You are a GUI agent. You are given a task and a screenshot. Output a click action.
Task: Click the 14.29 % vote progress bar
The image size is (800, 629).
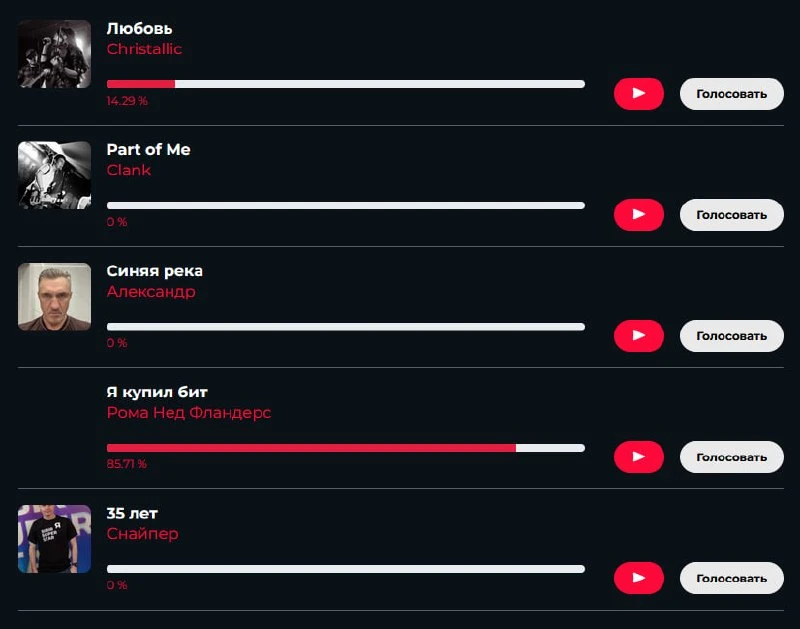(x=345, y=84)
